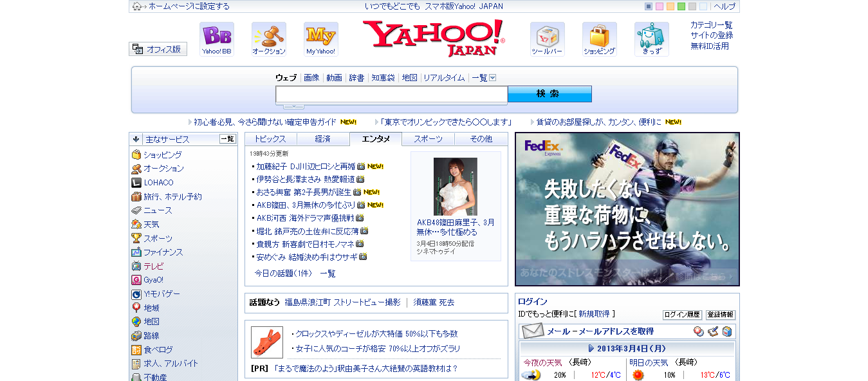
Task: Click the ショッピング sidebar service icon
Action: [x=136, y=155]
